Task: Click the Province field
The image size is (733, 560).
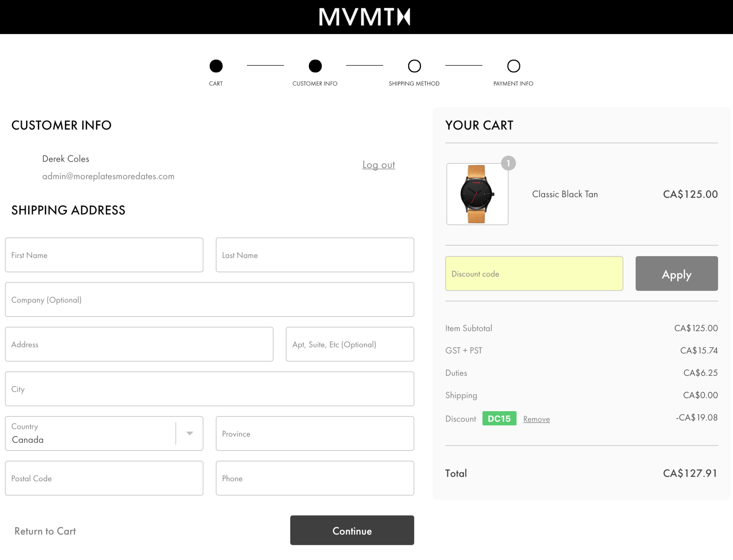Action: [315, 433]
